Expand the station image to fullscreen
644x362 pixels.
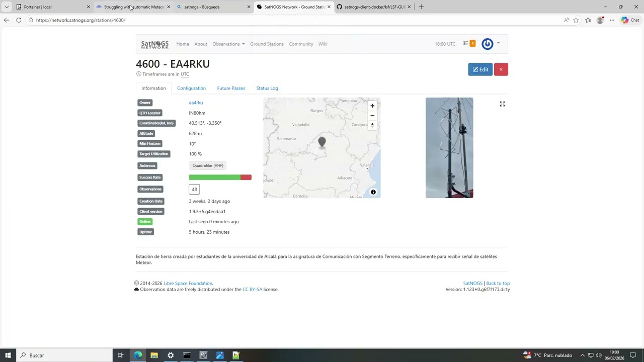pyautogui.click(x=502, y=104)
